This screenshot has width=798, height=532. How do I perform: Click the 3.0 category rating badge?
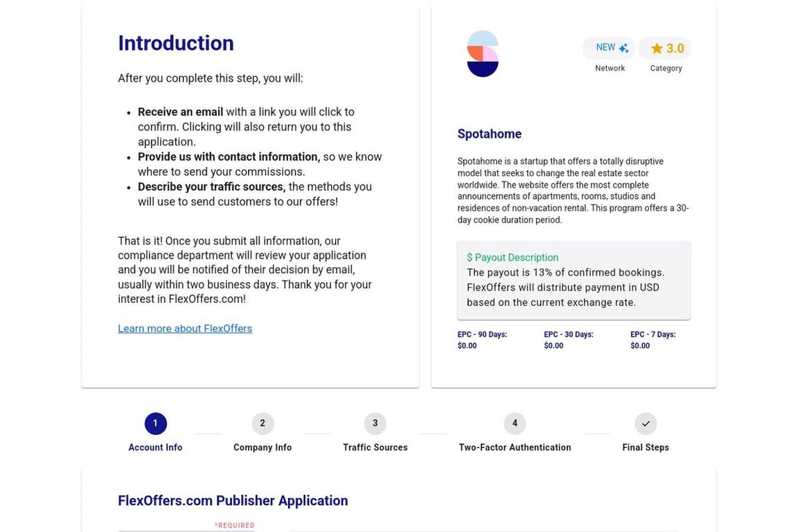click(665, 48)
